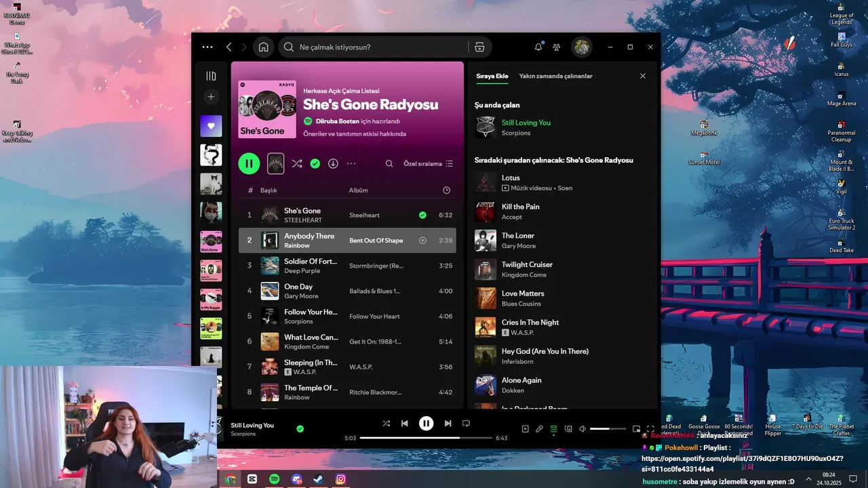Pause playback in the bottom player
Screen dimensions: 868x488
coord(426,423)
